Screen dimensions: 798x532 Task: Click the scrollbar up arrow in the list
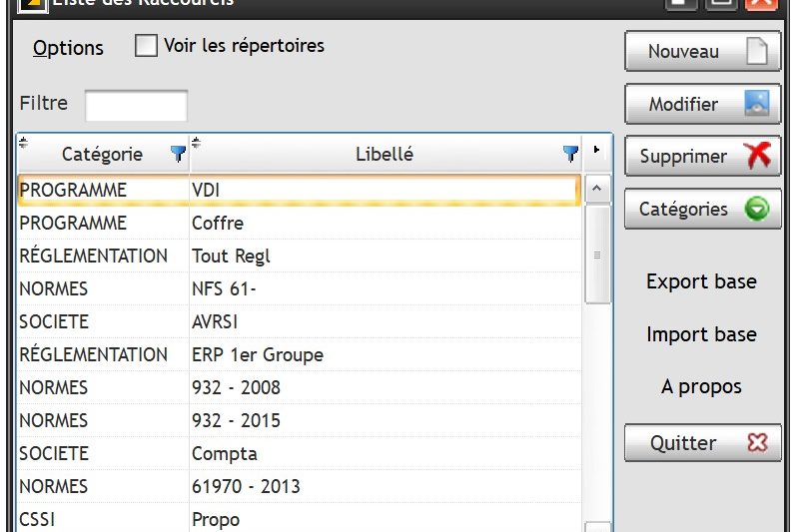597,189
